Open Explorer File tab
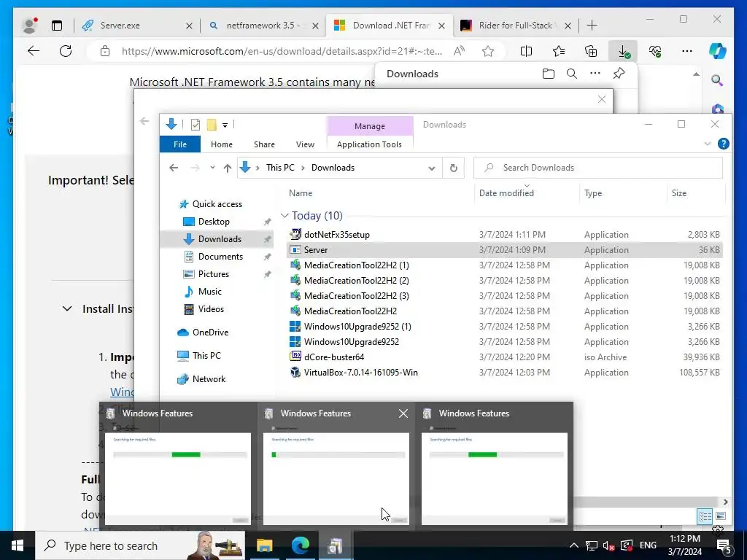The height and width of the screenshot is (560, 747). point(180,144)
